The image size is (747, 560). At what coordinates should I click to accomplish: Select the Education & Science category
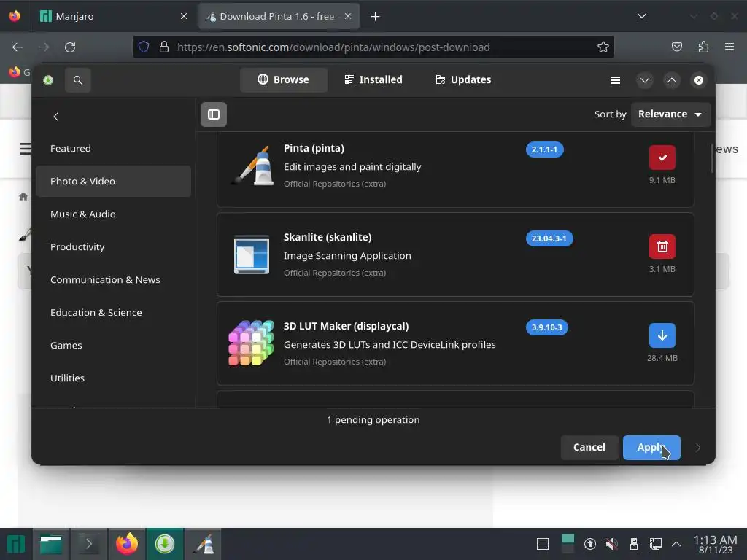(x=113, y=312)
